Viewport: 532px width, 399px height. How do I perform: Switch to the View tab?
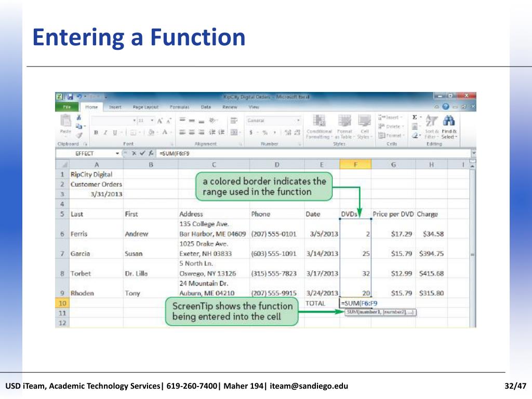tap(254, 107)
